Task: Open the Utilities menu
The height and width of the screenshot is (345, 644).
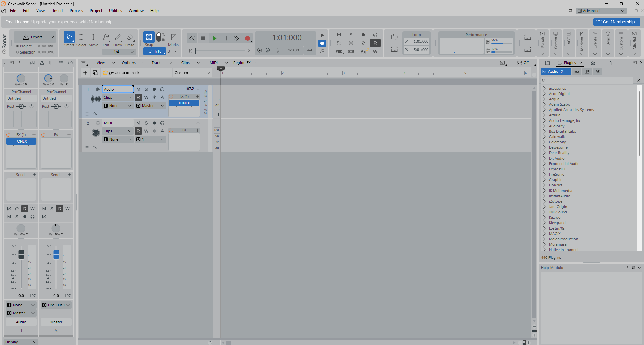Action: (x=115, y=11)
